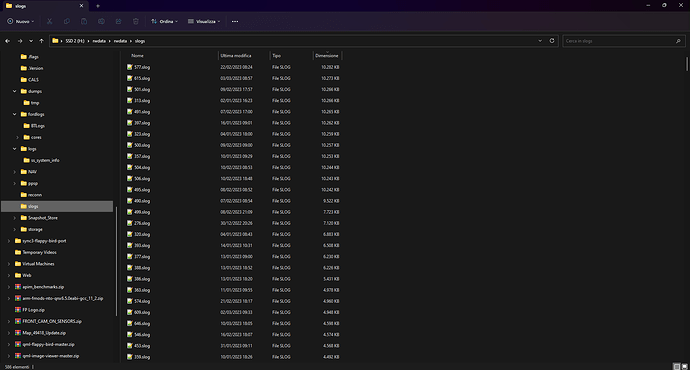Switch to details view in status bar
This screenshot has height=370, width=690.
click(677, 366)
